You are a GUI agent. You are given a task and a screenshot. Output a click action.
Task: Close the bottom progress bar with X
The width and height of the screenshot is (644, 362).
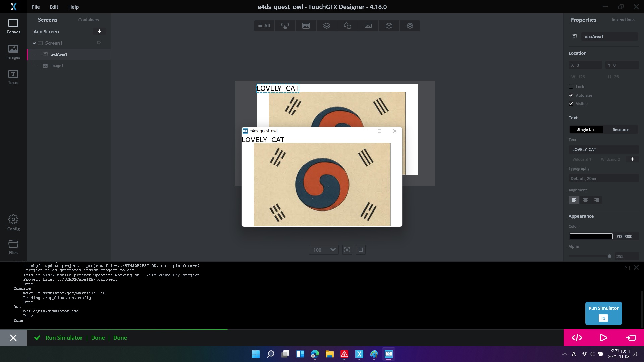[13, 338]
